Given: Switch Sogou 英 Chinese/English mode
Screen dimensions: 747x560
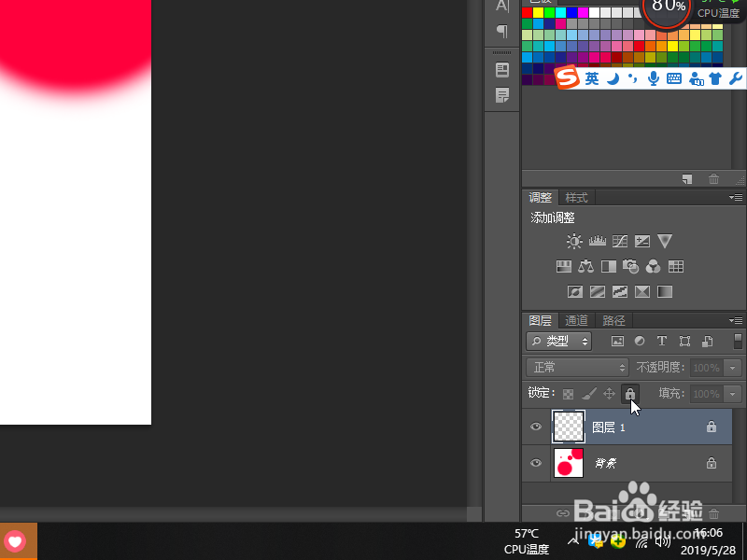Looking at the screenshot, I should pos(592,78).
